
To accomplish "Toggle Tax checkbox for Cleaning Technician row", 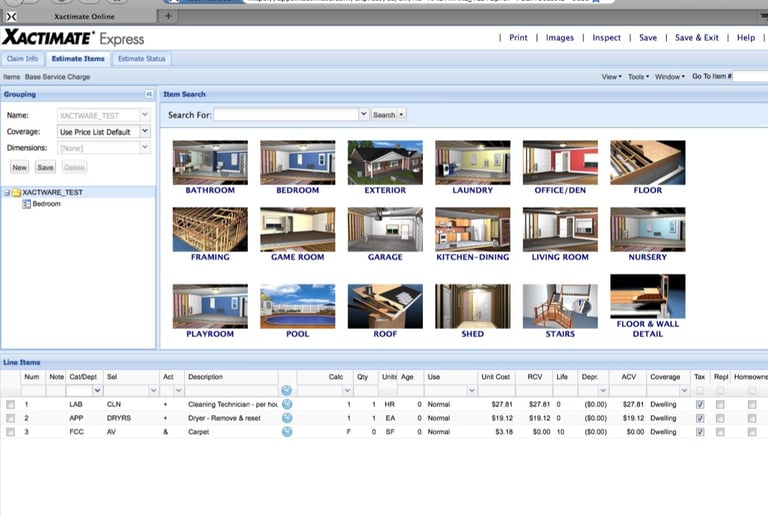I will 699,405.
